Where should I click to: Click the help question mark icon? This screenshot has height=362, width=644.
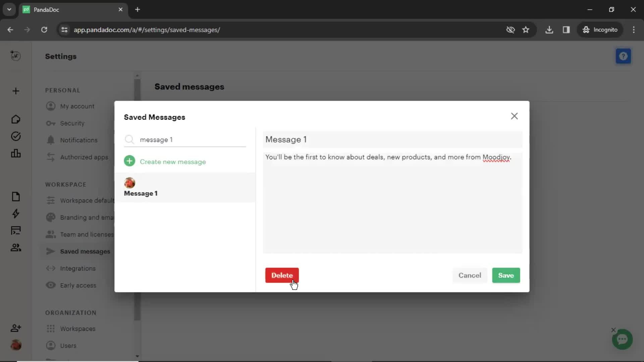[624, 56]
